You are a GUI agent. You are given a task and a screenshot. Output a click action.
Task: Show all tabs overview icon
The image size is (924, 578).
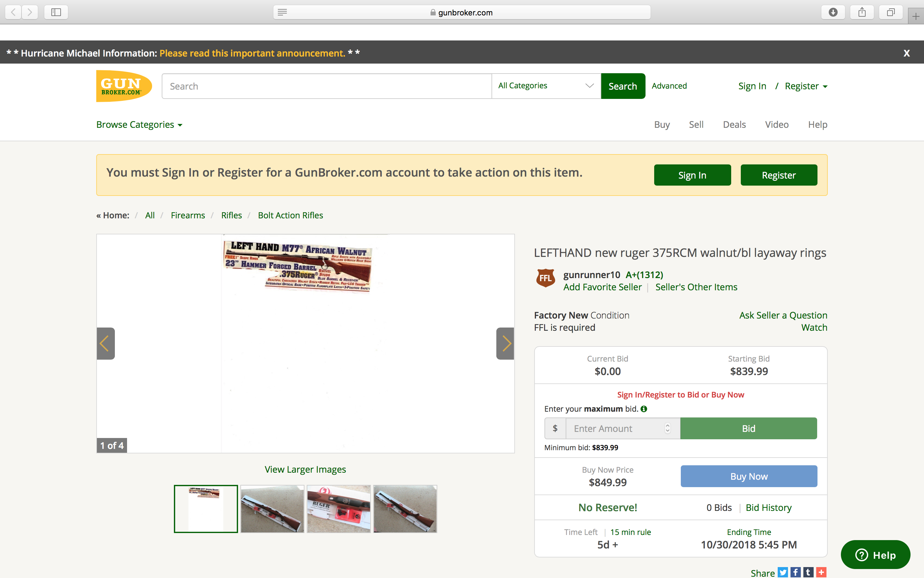click(x=891, y=12)
